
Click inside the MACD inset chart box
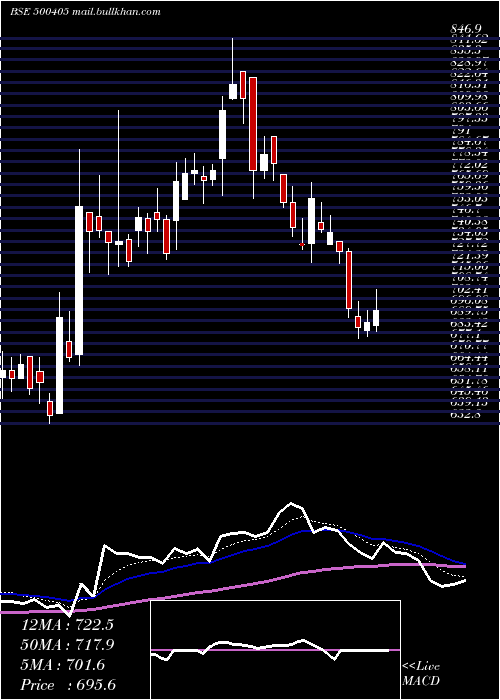(275, 650)
